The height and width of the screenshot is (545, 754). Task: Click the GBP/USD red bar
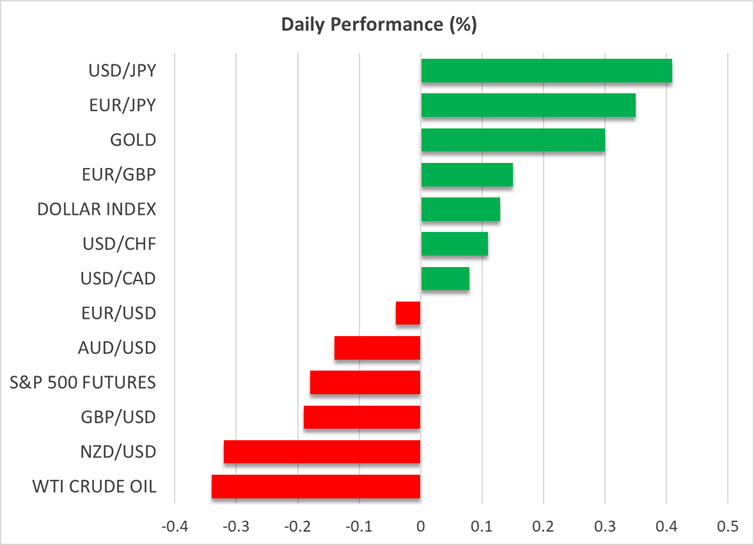click(x=362, y=417)
